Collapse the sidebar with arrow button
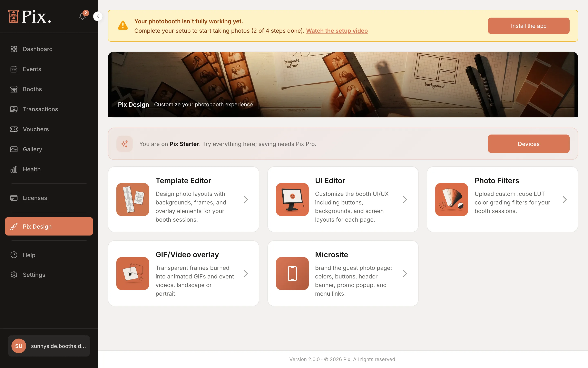588x368 pixels. (98, 16)
